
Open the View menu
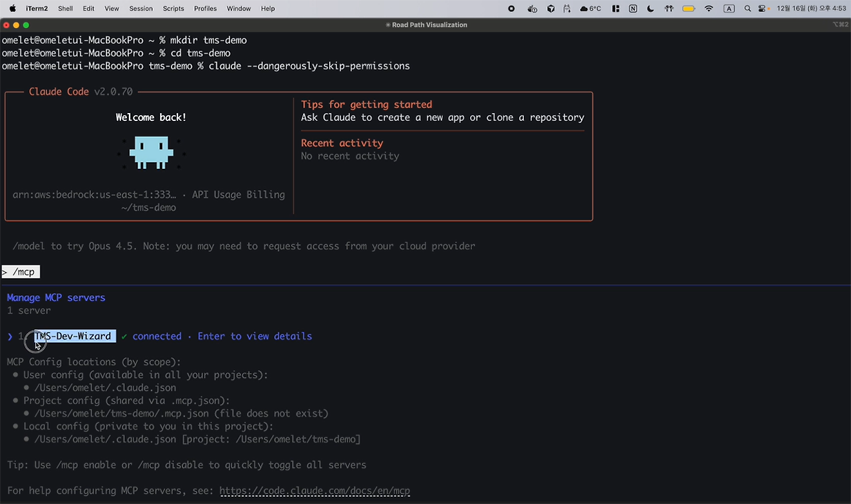[x=112, y=9]
